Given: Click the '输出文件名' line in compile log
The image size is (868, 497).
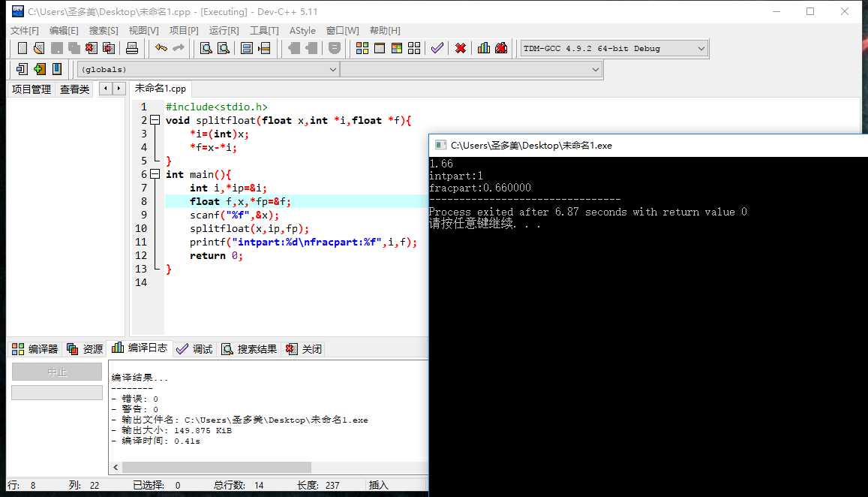Looking at the screenshot, I should [240, 420].
